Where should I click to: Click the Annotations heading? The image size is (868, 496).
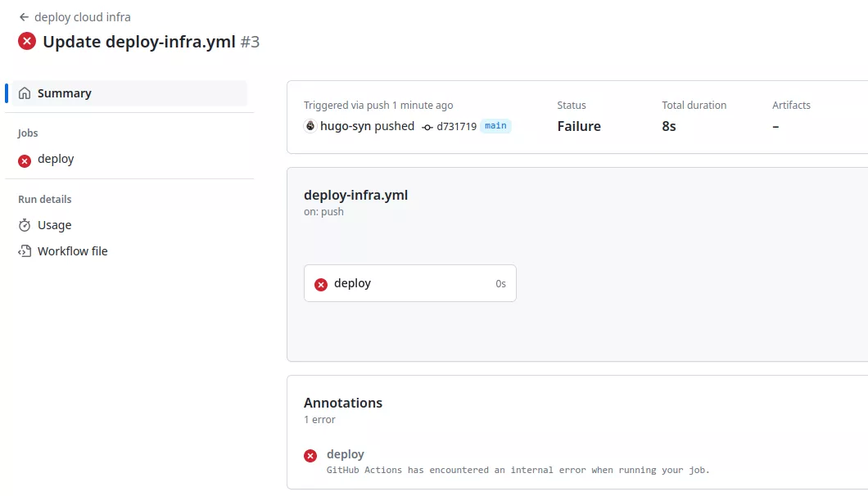(x=342, y=403)
